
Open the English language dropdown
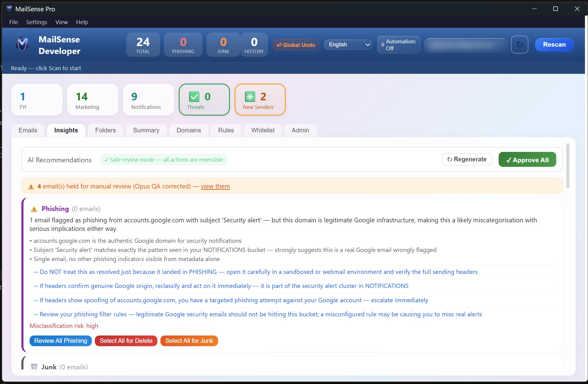(348, 45)
